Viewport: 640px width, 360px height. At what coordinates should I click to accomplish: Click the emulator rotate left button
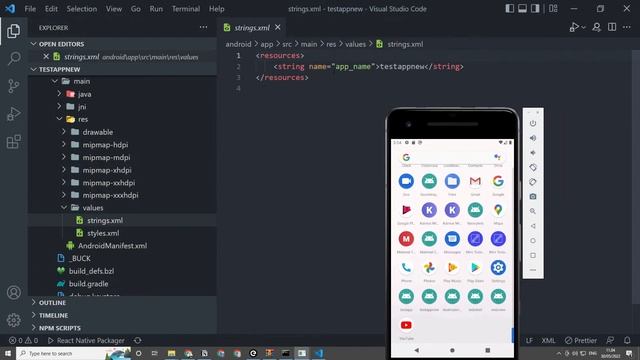point(533,167)
